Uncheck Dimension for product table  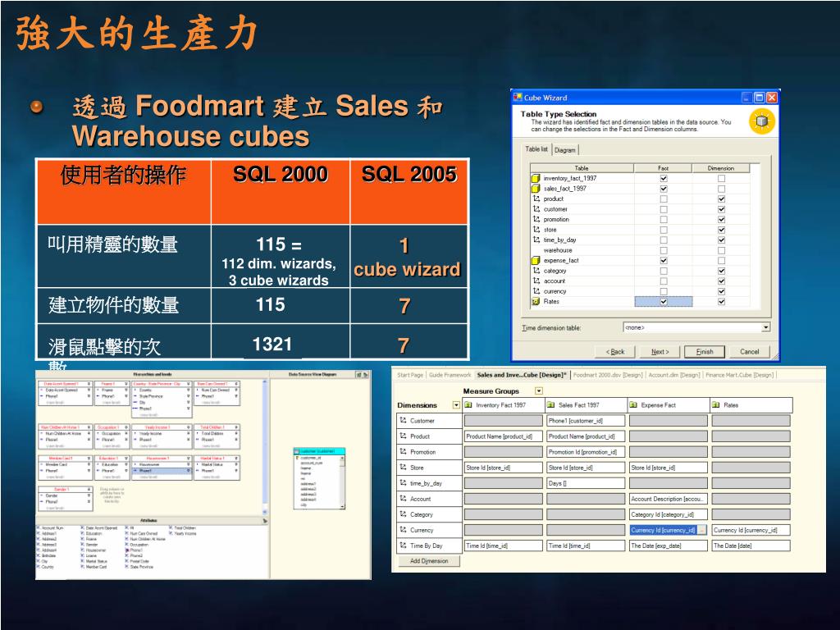coord(721,199)
